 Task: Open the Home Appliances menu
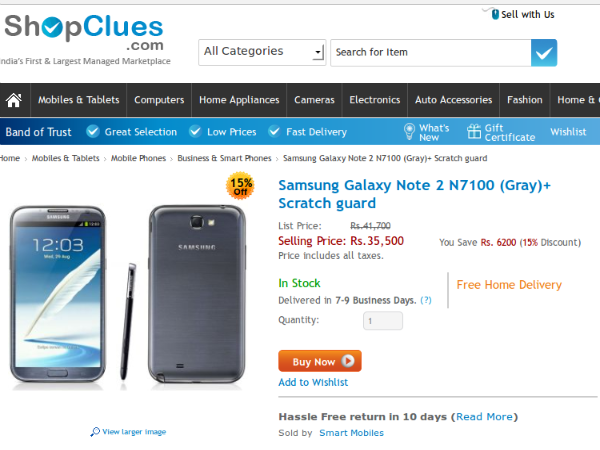point(239,100)
